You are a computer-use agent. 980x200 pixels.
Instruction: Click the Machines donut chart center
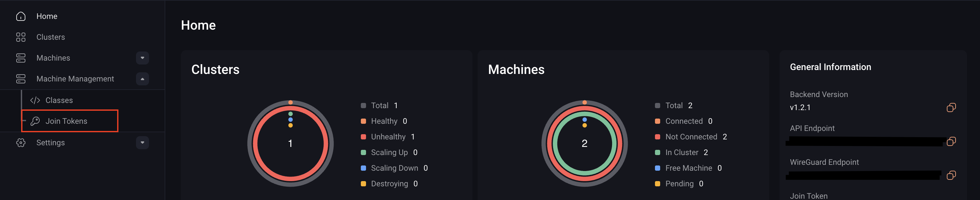[x=584, y=144]
